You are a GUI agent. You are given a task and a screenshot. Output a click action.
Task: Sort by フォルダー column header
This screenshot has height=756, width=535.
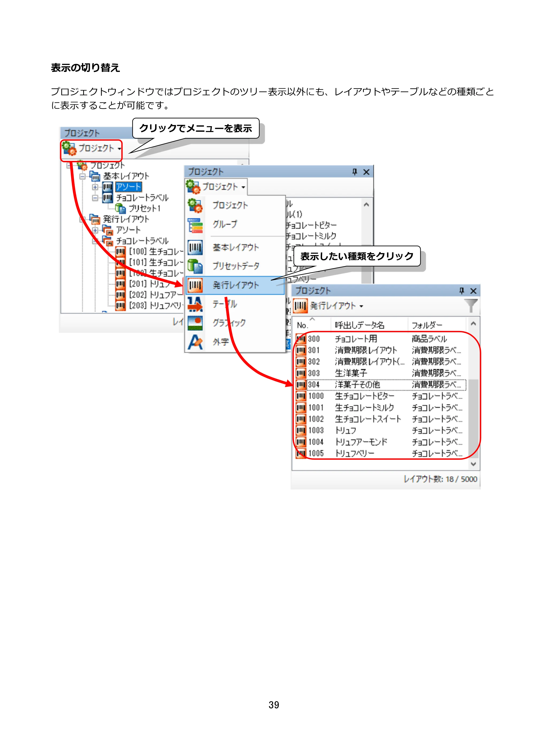point(437,325)
